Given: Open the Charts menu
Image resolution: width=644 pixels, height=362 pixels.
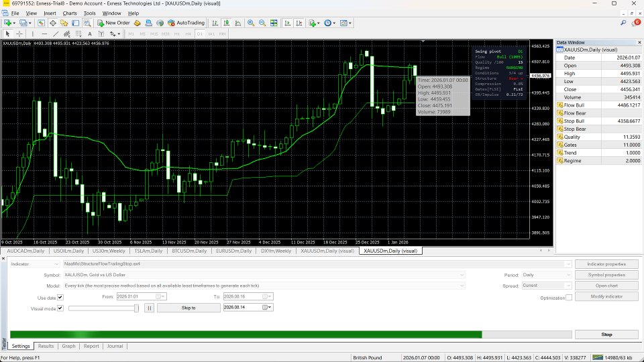Looking at the screenshot, I should click(69, 13).
